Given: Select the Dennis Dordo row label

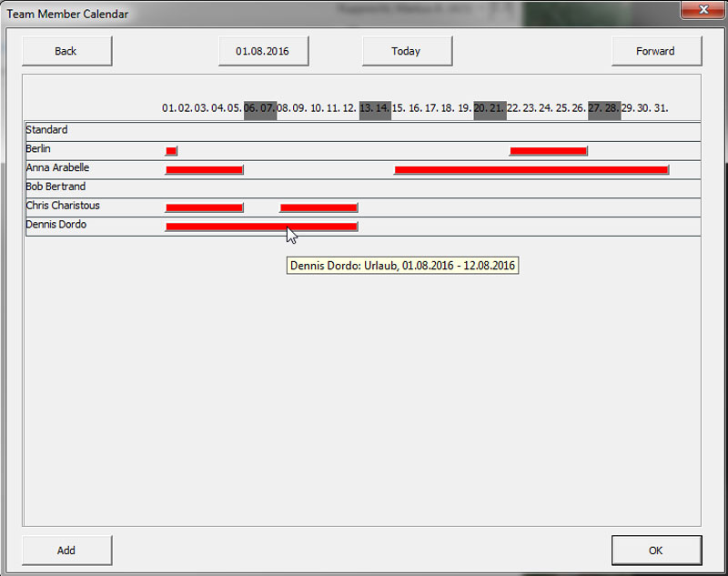Looking at the screenshot, I should coord(56,225).
